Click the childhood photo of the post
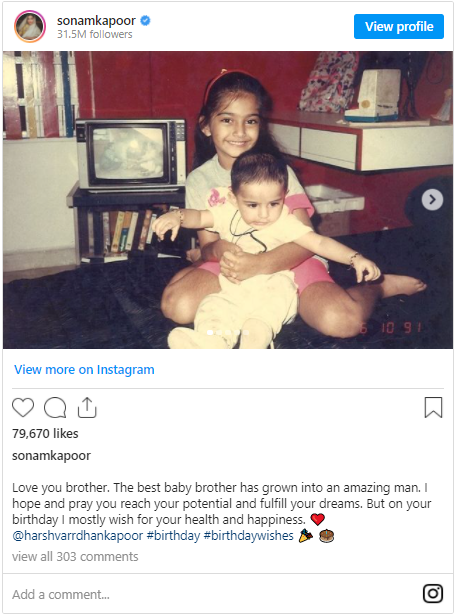This screenshot has width=456, height=614. (x=228, y=200)
